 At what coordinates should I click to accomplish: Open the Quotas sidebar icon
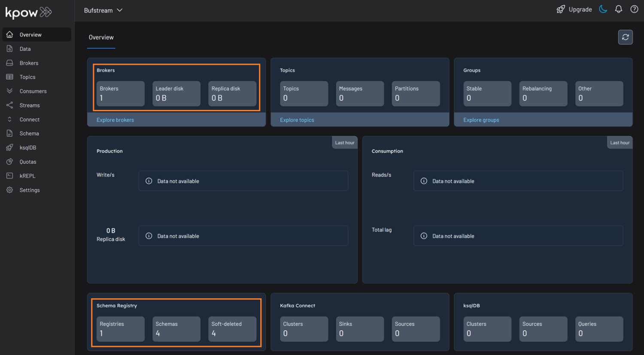click(x=9, y=161)
